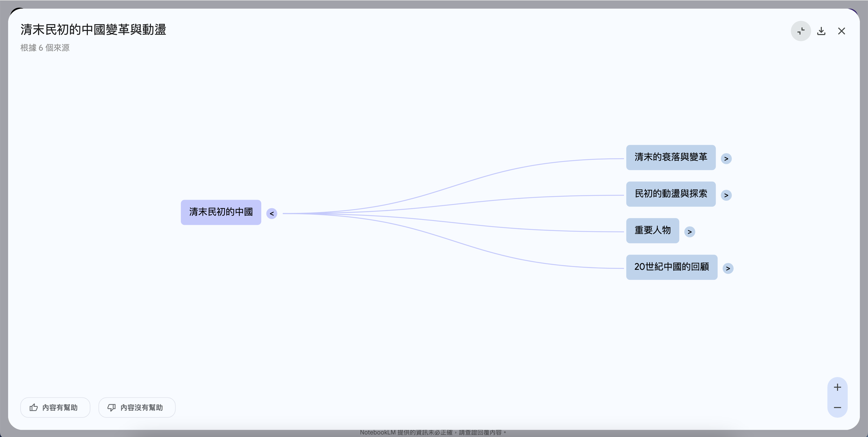Select the 20世紀中國的回顧 node
Screen dimensions: 868x437
point(672,267)
